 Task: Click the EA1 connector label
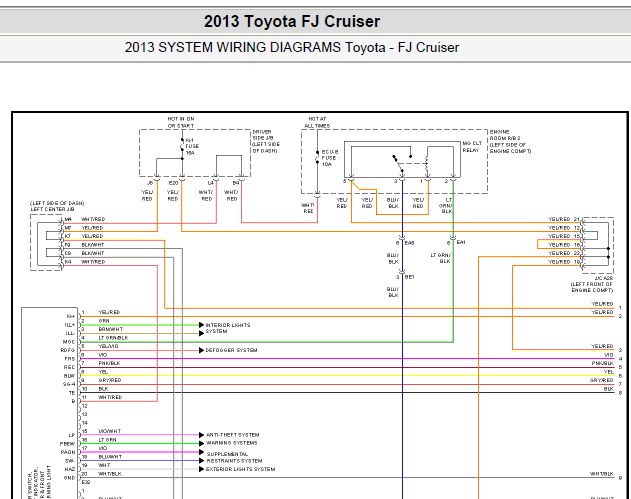pyautogui.click(x=461, y=242)
